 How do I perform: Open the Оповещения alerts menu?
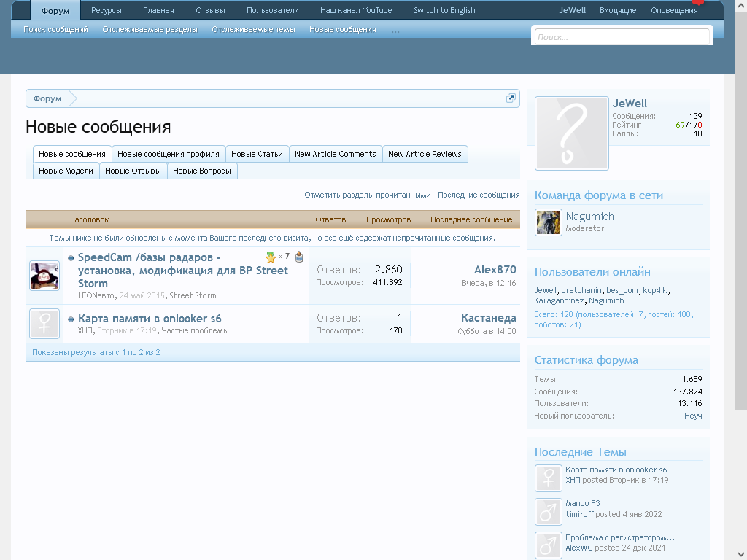[x=673, y=10]
